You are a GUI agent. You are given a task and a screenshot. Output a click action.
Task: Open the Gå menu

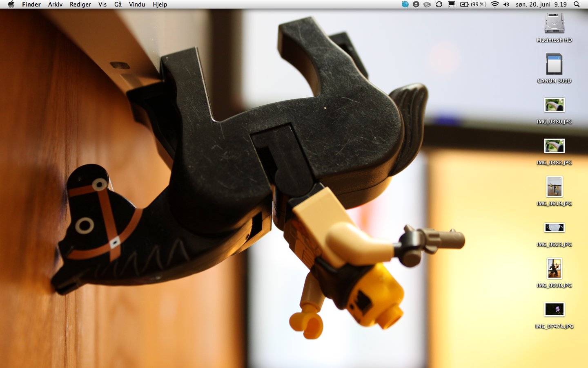(118, 4)
